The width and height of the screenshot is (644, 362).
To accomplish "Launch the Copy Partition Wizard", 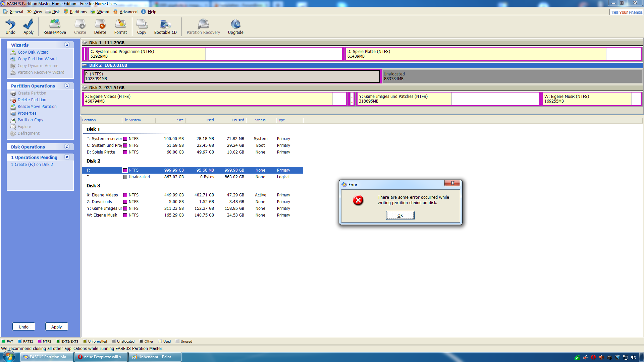I will click(x=37, y=59).
